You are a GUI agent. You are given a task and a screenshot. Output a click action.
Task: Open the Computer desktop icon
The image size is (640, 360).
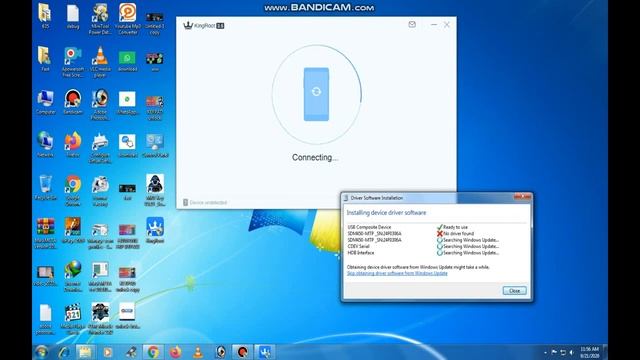tap(45, 102)
